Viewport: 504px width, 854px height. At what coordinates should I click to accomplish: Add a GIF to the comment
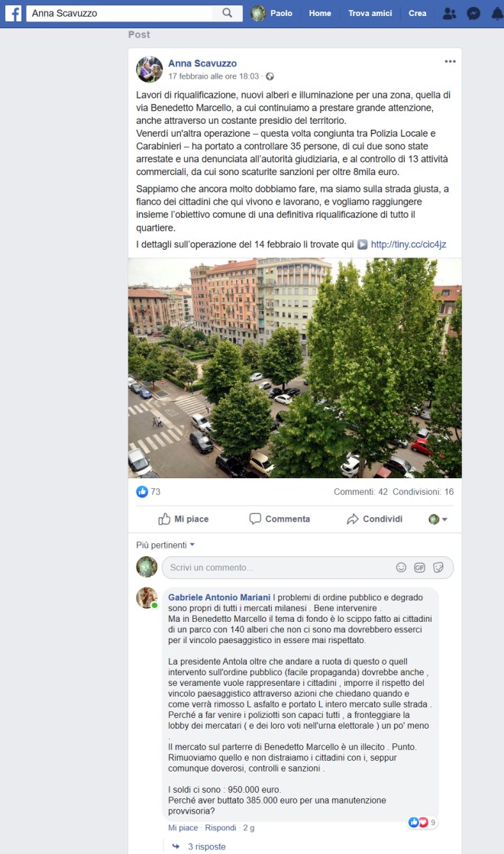tap(420, 568)
